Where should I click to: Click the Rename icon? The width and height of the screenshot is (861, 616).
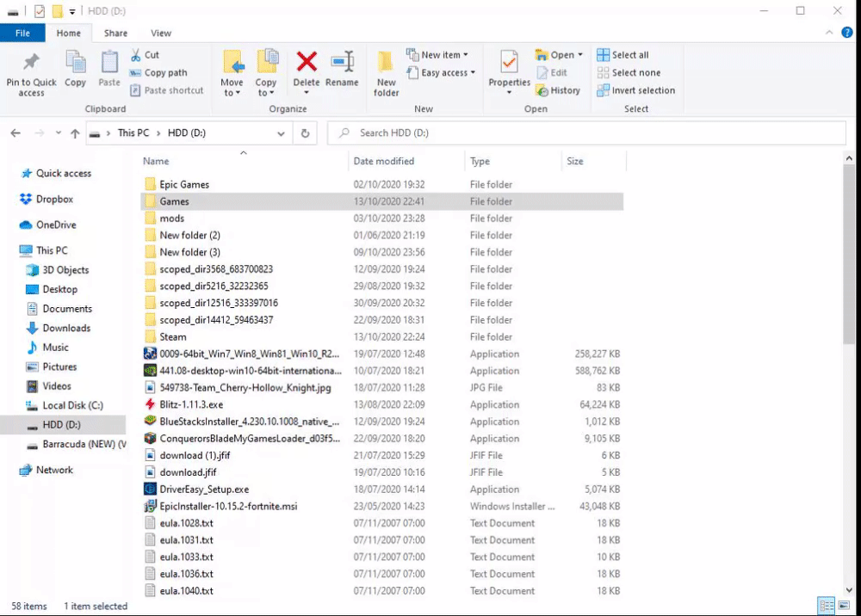coord(342,61)
